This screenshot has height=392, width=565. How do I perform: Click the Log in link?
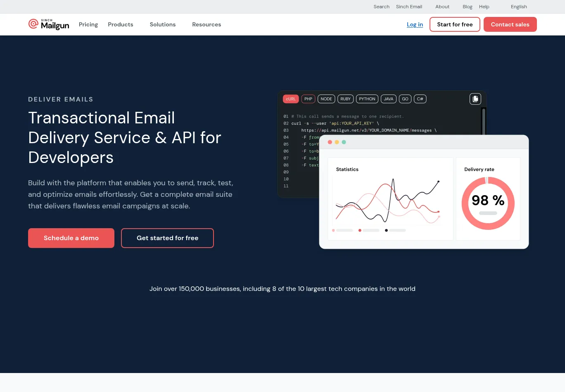point(415,24)
